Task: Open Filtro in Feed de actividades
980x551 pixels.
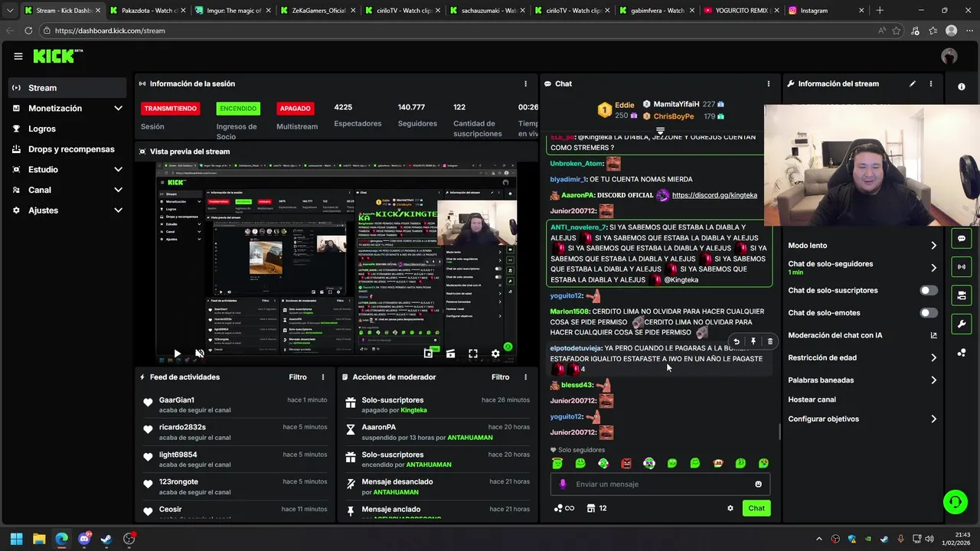Action: pyautogui.click(x=298, y=377)
